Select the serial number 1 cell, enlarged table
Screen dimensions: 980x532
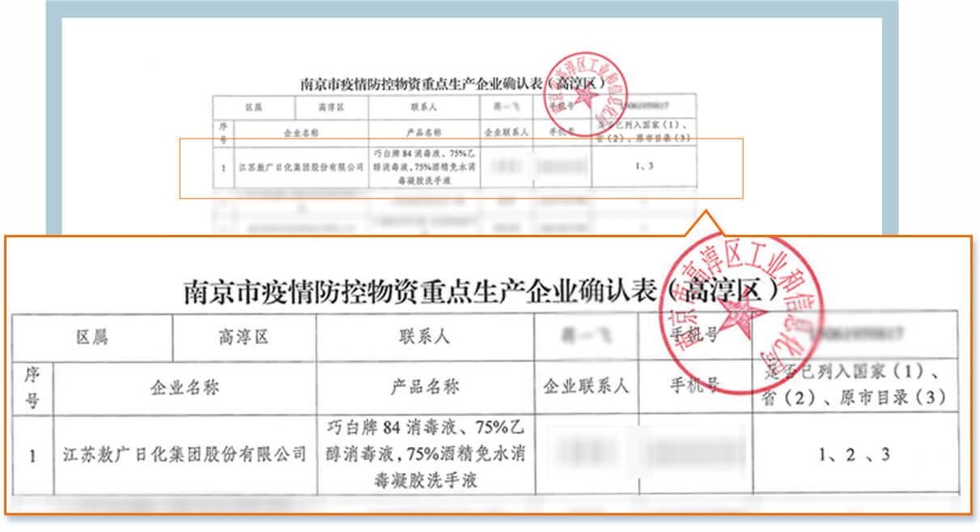coord(32,455)
